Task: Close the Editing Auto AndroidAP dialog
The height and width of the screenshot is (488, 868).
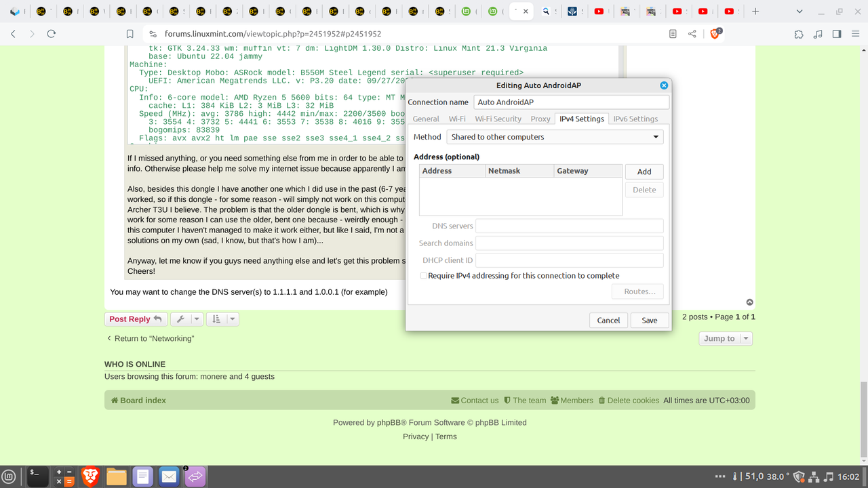Action: tap(664, 85)
